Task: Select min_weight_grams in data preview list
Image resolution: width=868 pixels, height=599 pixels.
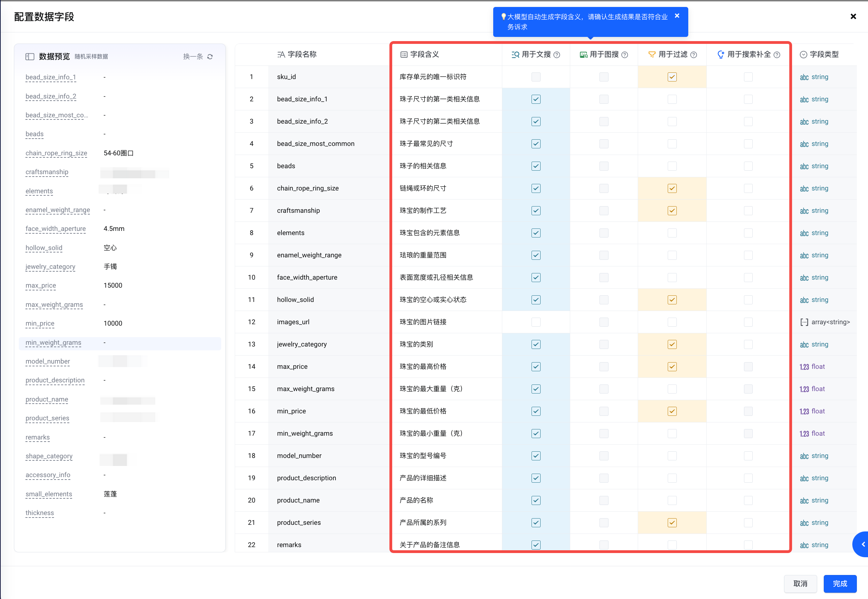Action: [x=53, y=343]
